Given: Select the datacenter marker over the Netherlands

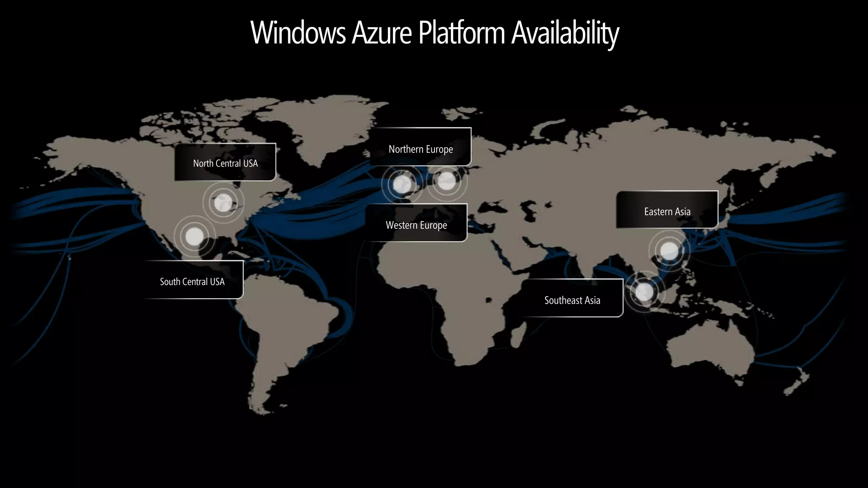Looking at the screenshot, I should 446,182.
